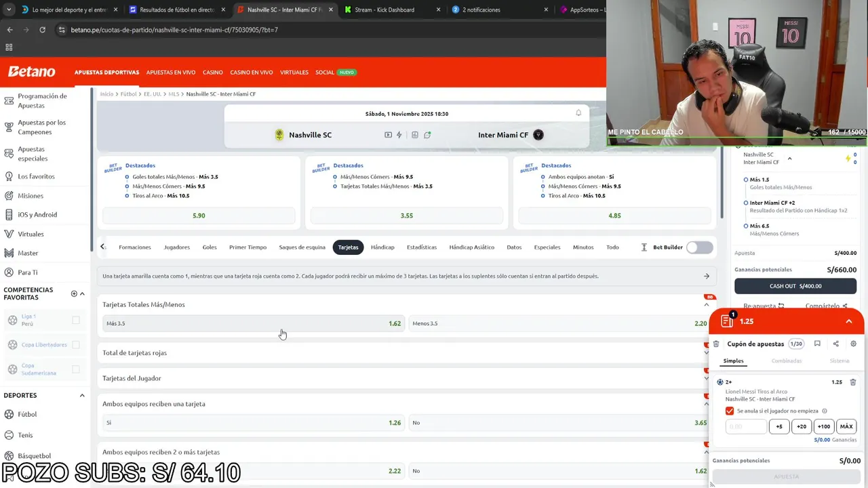Select Más 3.5 cards at 1.62

coord(254,323)
